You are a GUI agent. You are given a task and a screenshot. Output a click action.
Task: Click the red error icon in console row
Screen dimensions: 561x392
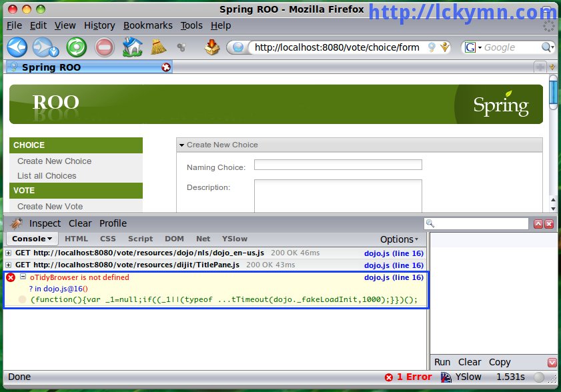[11, 277]
